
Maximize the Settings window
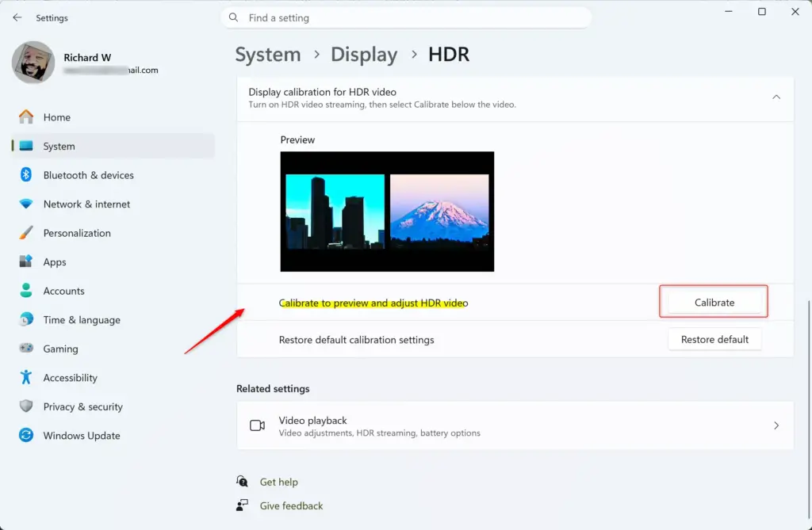click(x=762, y=11)
